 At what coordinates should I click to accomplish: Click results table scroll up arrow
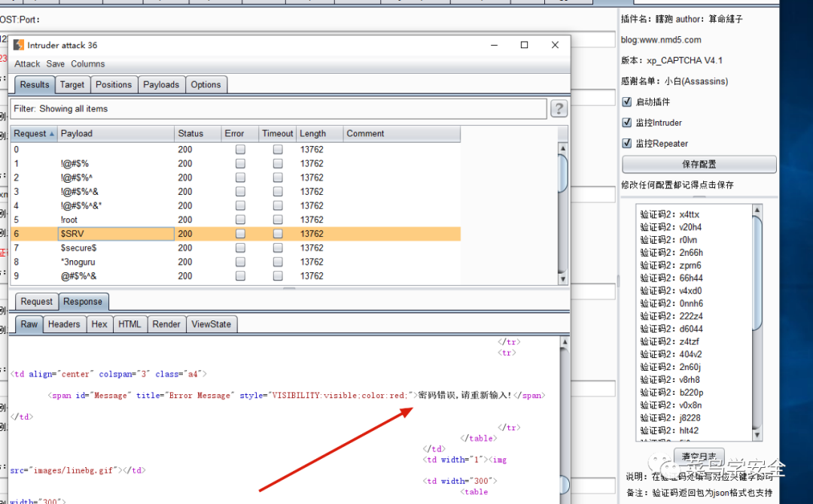click(563, 149)
